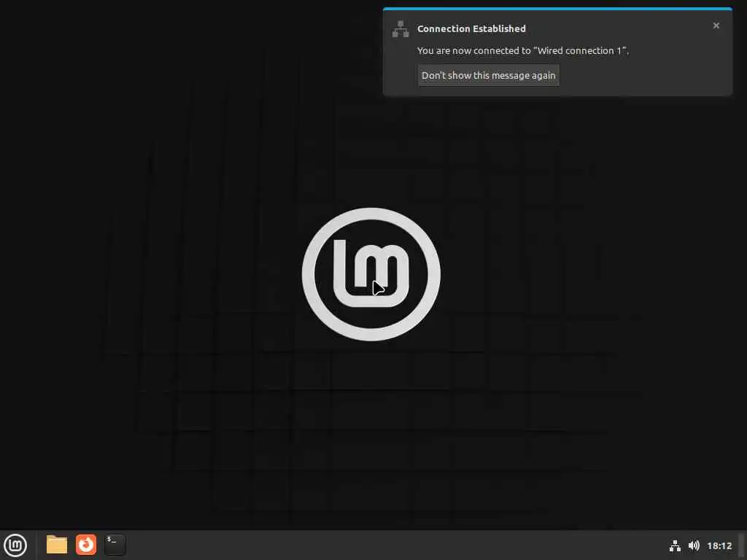Launch the Files folder icon in panel
This screenshot has width=747, height=560.
(57, 545)
